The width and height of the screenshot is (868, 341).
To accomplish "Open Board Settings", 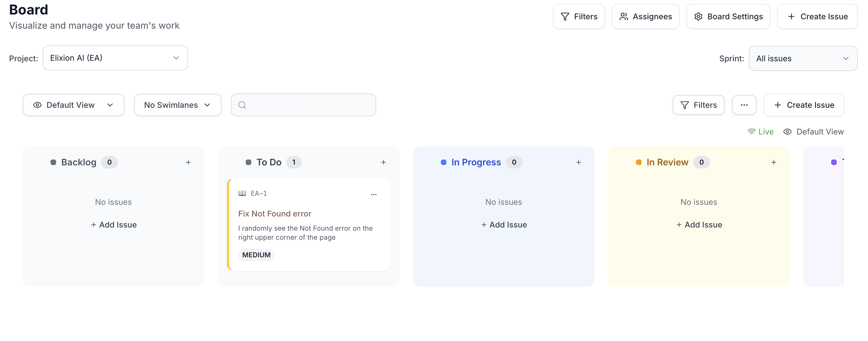I will click(x=728, y=16).
